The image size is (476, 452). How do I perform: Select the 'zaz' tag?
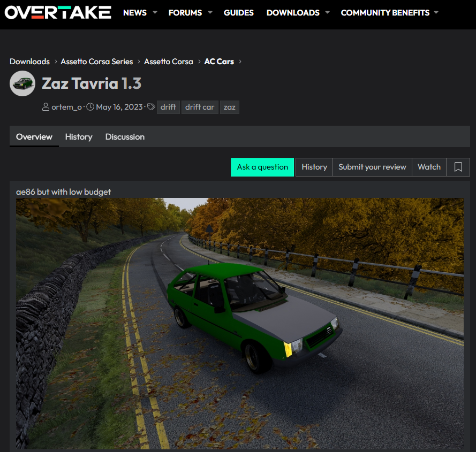(230, 107)
